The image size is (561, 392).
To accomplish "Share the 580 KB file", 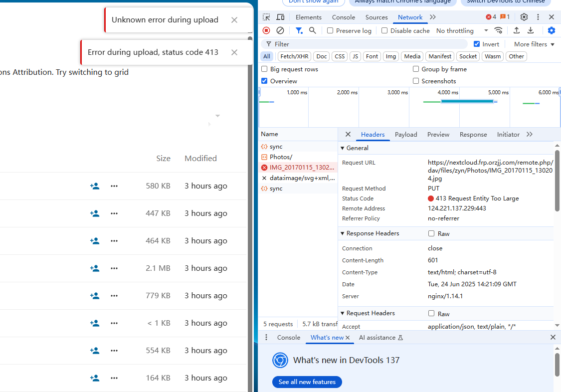I will click(94, 186).
